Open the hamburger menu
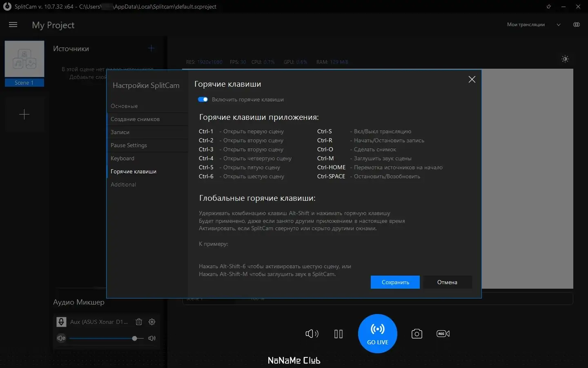The width and height of the screenshot is (588, 368). tap(13, 25)
